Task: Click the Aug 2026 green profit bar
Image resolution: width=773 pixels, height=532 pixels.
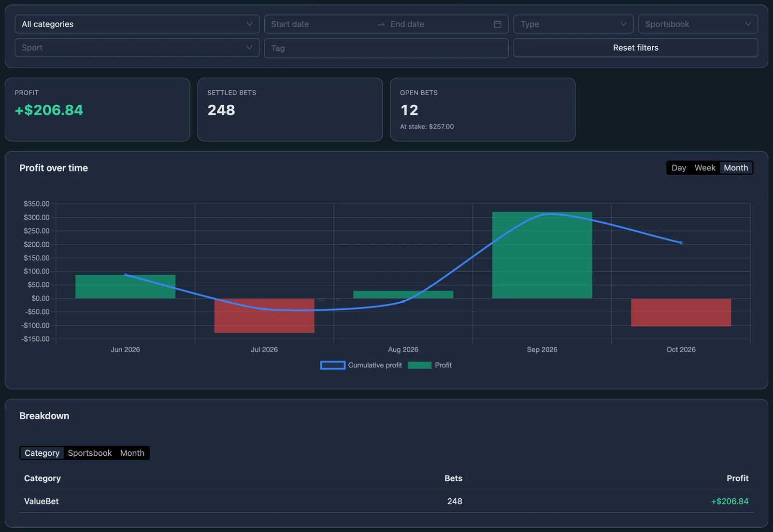Action: (x=403, y=294)
